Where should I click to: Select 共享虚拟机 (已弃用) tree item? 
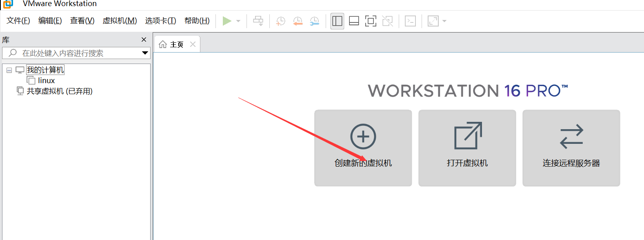point(60,91)
